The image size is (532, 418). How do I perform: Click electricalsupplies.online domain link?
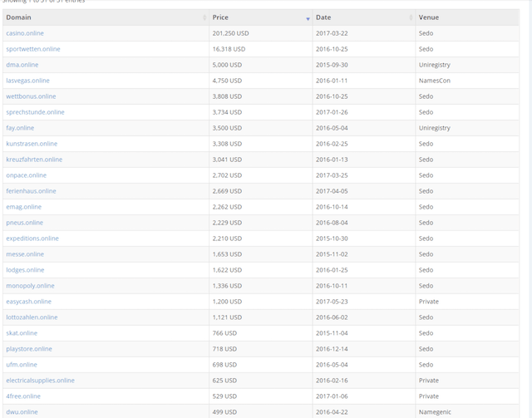pos(40,381)
